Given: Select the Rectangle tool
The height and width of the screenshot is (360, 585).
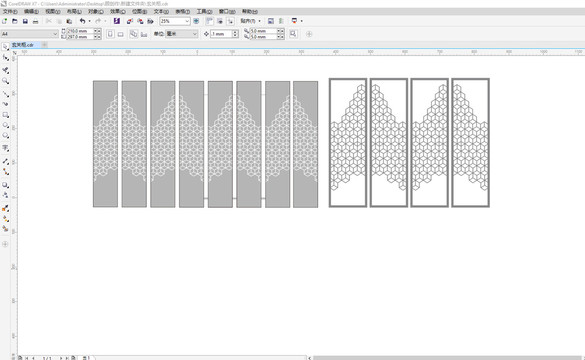Looking at the screenshot, I should coord(5,115).
